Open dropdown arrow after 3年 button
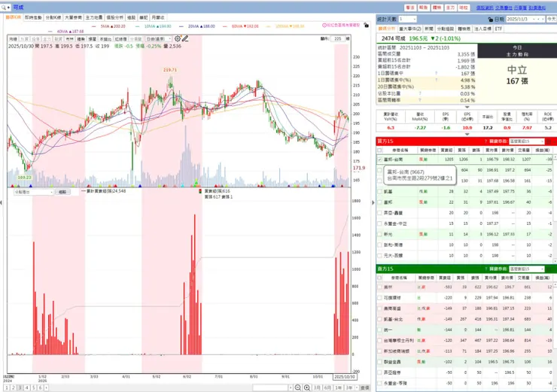This screenshot has width=557, height=392. pos(357,387)
